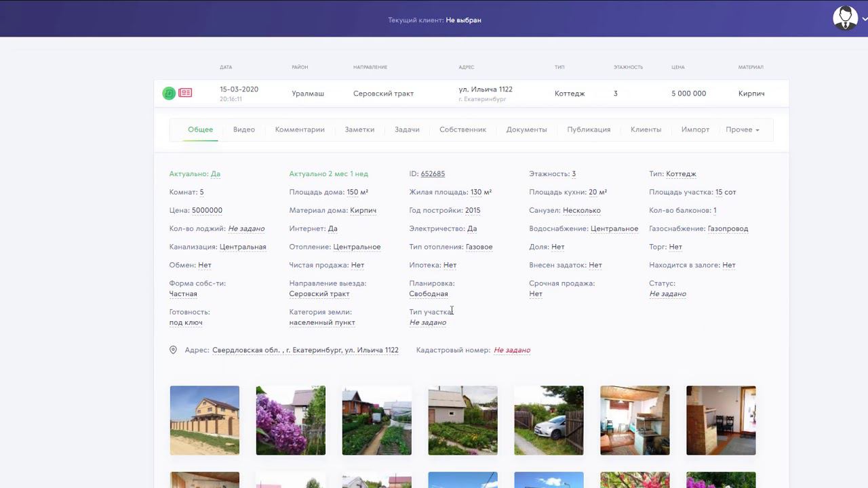This screenshot has width=868, height=488.
Task: Click the ДАТА column header
Action: (226, 67)
